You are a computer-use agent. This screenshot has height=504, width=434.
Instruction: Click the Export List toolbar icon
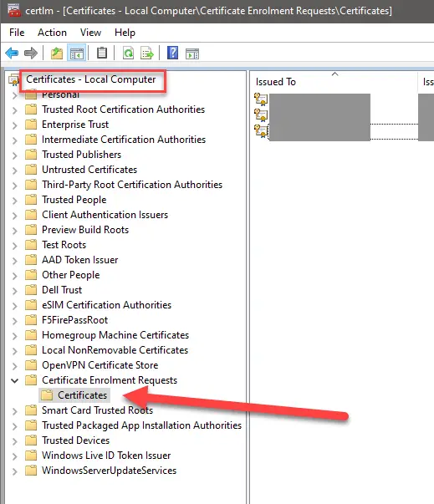[x=147, y=53]
